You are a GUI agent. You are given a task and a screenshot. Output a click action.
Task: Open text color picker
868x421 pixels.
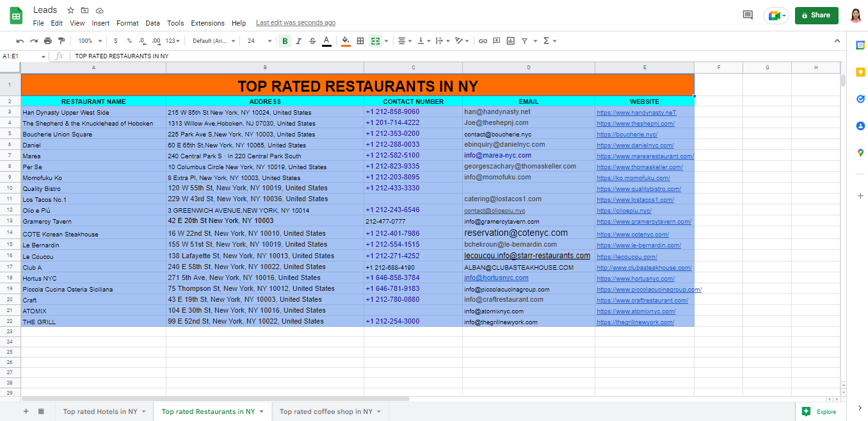pyautogui.click(x=326, y=41)
